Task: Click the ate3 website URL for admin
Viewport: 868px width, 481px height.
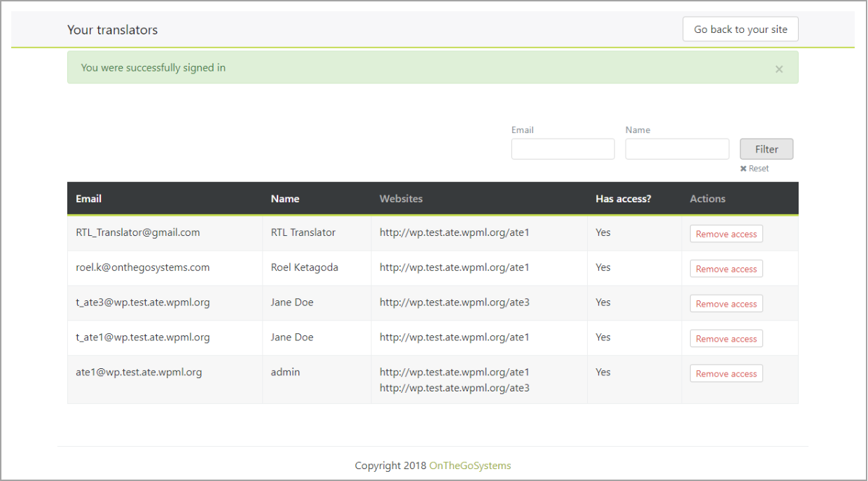Action: [455, 388]
